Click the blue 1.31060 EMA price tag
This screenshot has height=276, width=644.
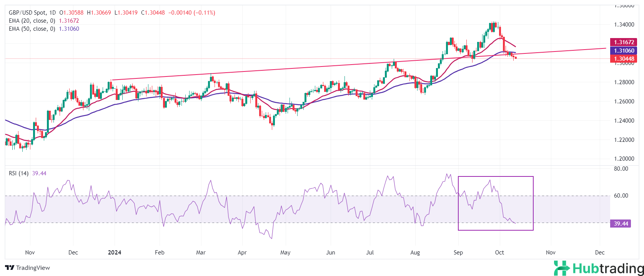[623, 50]
